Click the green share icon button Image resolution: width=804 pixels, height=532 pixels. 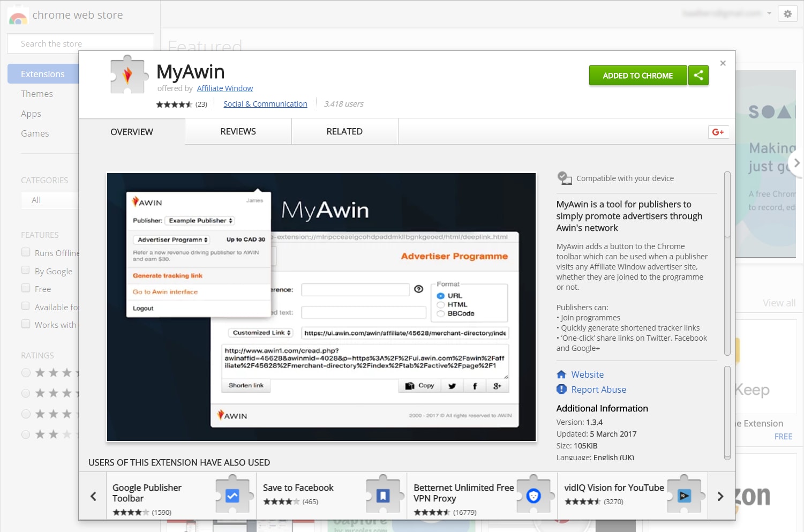(x=698, y=76)
